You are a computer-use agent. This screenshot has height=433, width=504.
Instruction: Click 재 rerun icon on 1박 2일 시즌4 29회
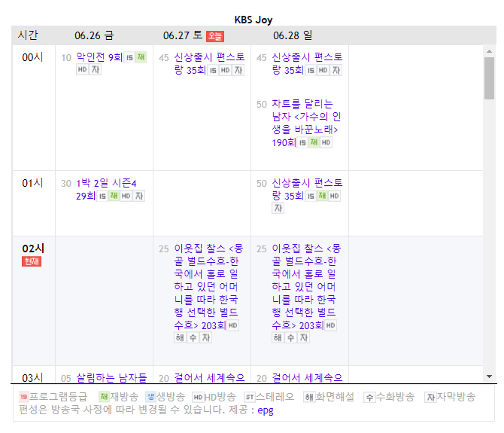[114, 196]
